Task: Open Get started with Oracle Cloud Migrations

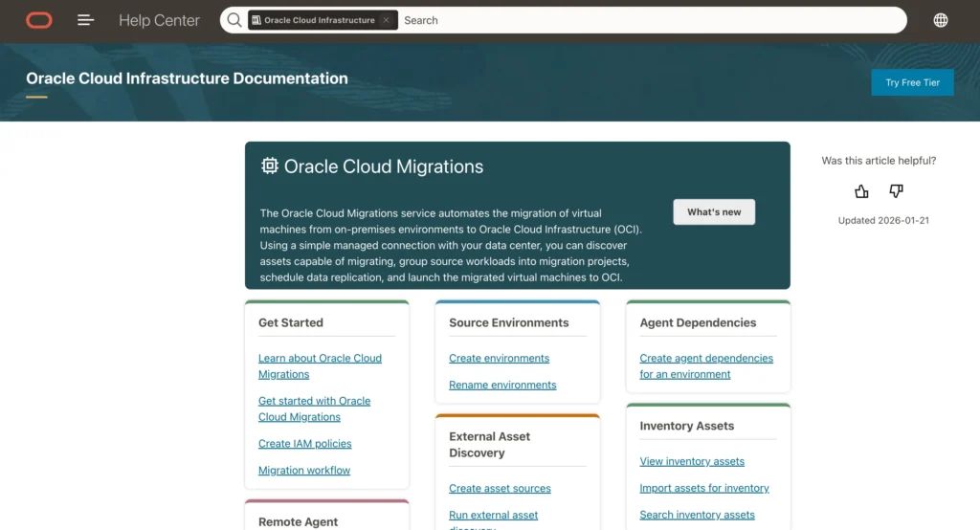Action: click(314, 409)
